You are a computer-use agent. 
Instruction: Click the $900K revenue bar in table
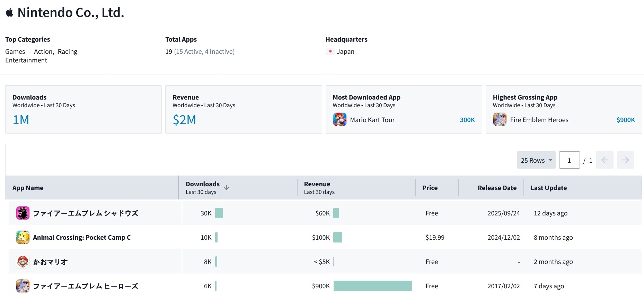point(372,286)
